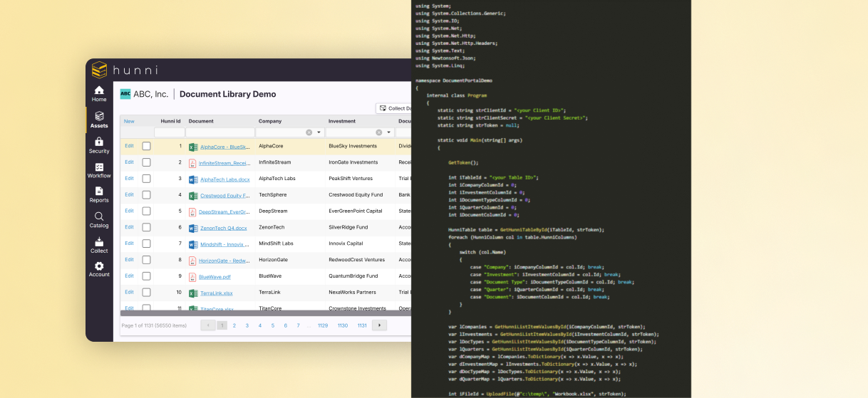
Task: Sort by the Investment column header
Action: click(343, 121)
